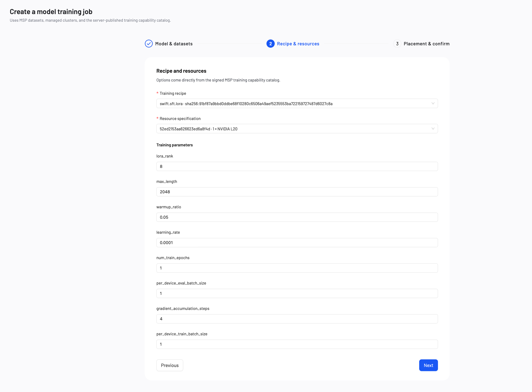Click the 'Resource specification' field label
The height and width of the screenshot is (392, 532).
tap(180, 118)
